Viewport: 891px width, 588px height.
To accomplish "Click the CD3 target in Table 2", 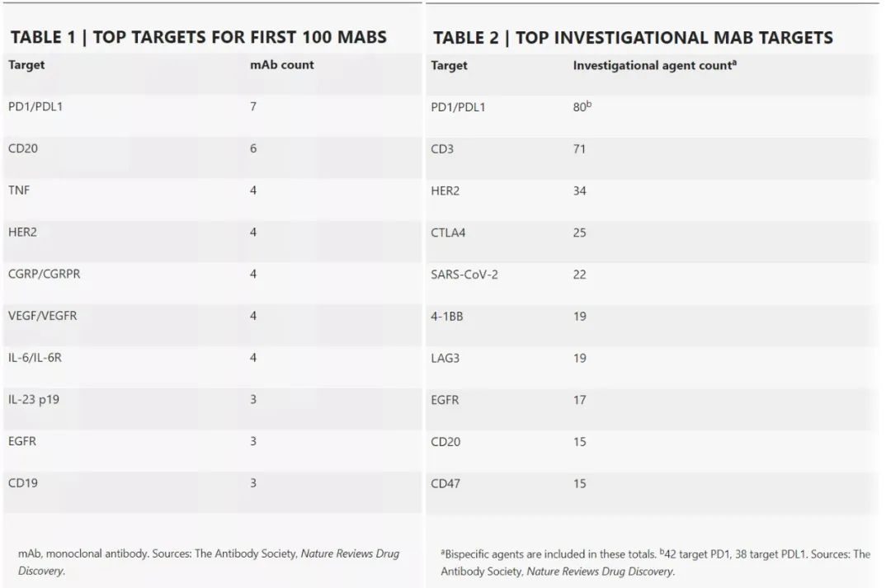I will tap(442, 149).
